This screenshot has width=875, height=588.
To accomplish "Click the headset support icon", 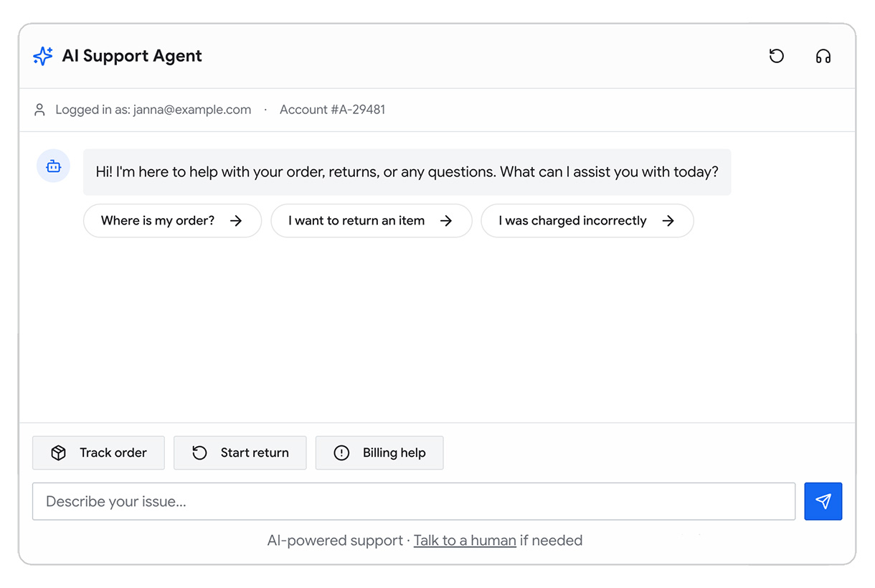I will (823, 56).
